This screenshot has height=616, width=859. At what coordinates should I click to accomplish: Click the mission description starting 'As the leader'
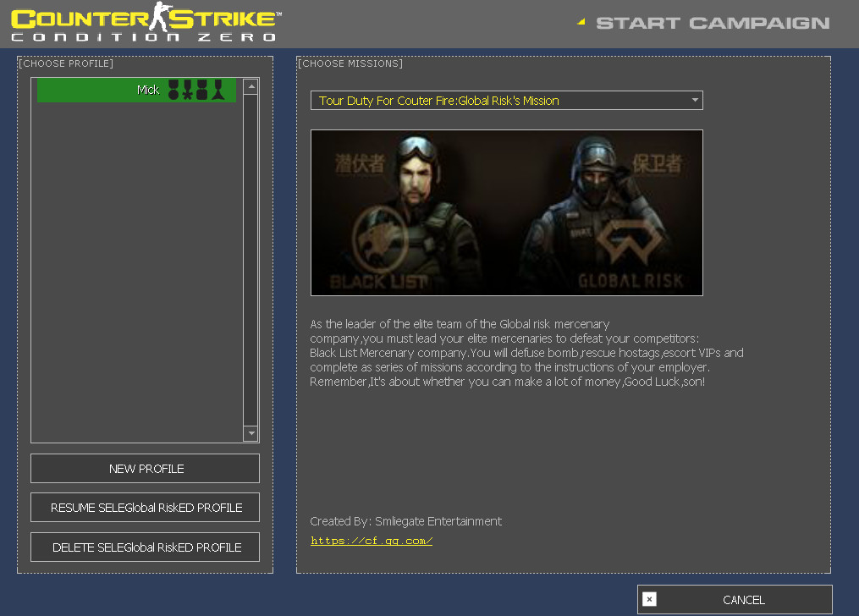click(526, 353)
